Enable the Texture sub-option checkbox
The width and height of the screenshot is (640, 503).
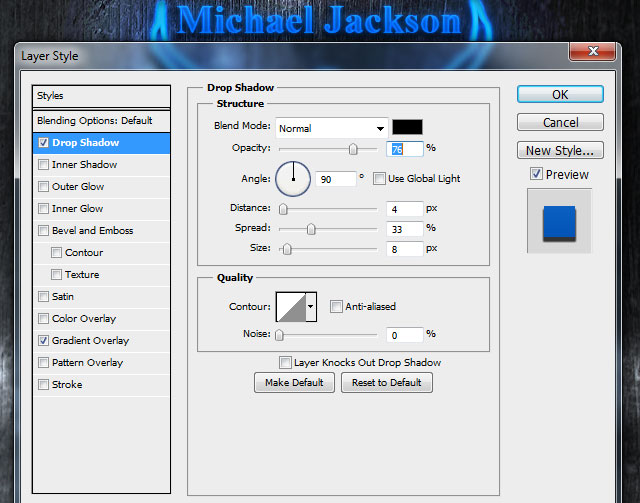[56, 274]
